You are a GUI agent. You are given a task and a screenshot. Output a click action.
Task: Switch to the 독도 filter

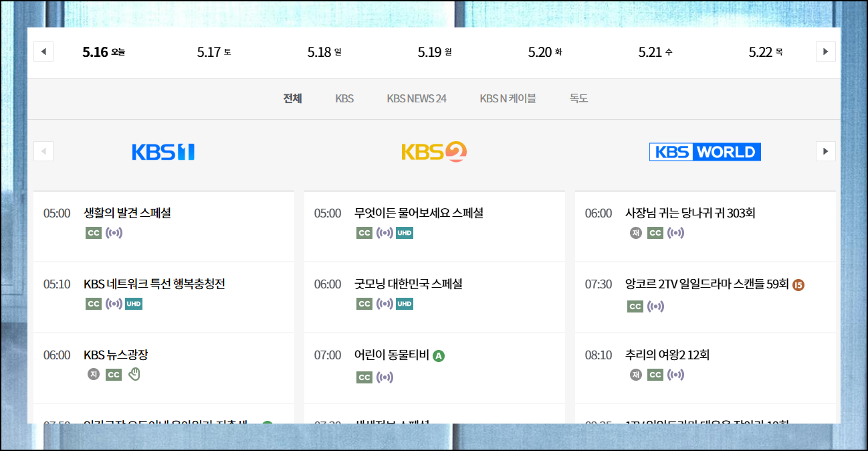tap(579, 98)
